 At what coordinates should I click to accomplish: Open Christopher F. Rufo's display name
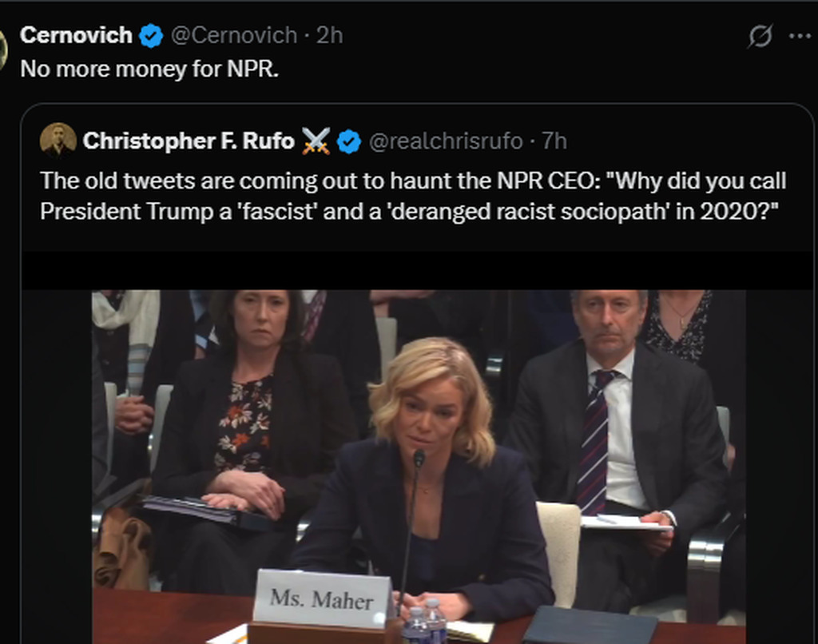[188, 141]
